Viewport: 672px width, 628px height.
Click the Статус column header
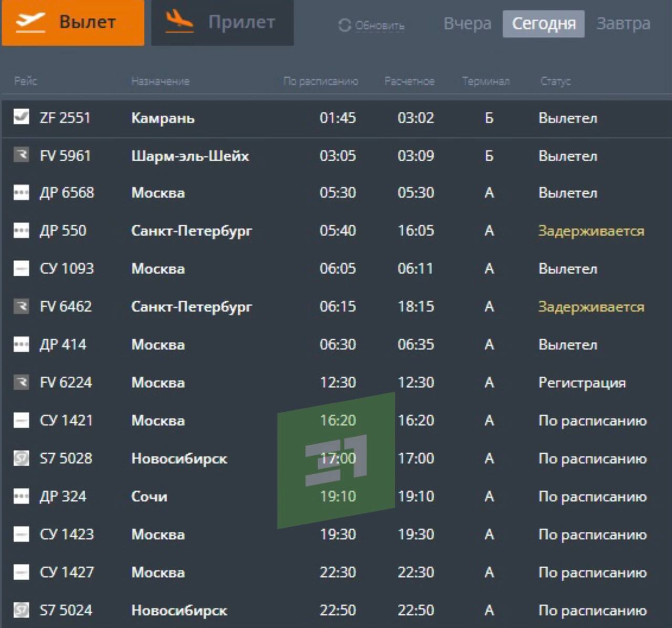coord(555,81)
